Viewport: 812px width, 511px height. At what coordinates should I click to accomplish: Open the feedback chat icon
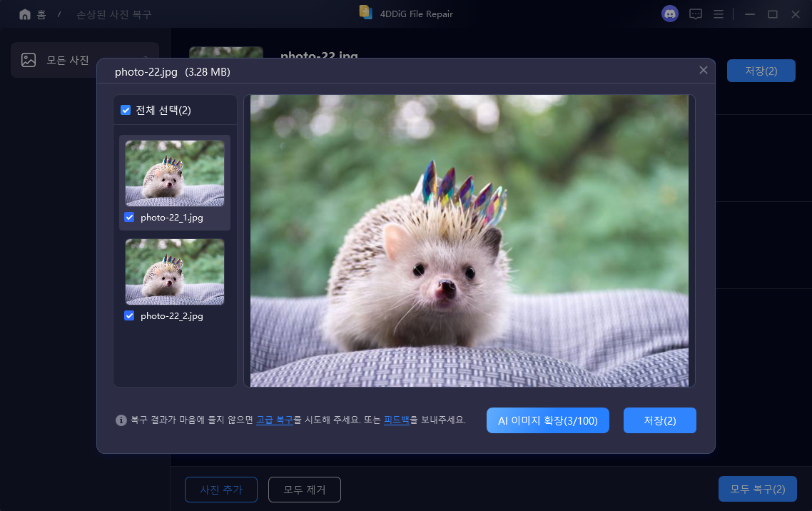click(696, 14)
